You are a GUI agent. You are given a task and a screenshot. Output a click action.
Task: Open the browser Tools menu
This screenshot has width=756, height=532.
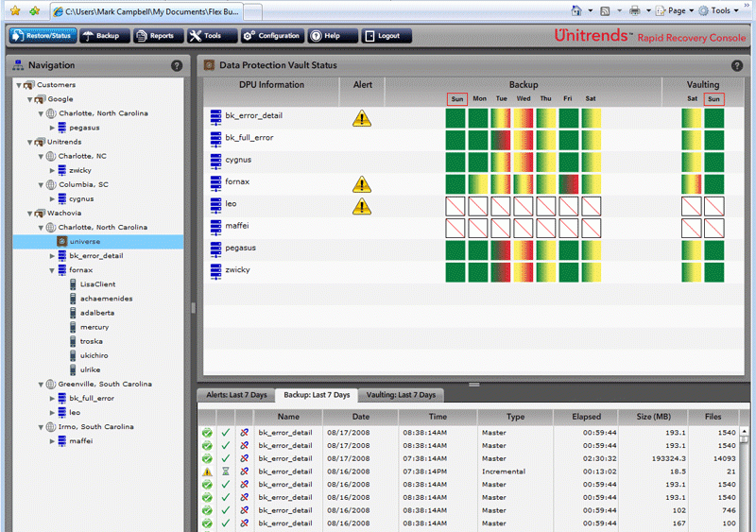[x=719, y=10]
